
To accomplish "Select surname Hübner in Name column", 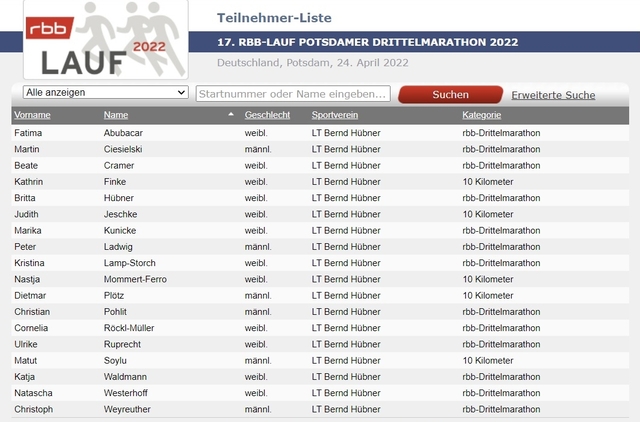I will pos(119,198).
